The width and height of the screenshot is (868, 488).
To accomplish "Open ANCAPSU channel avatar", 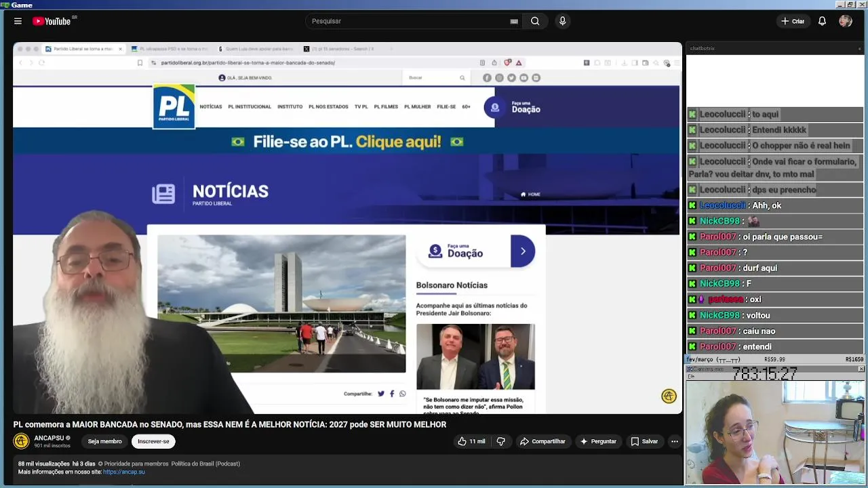I will (x=21, y=441).
